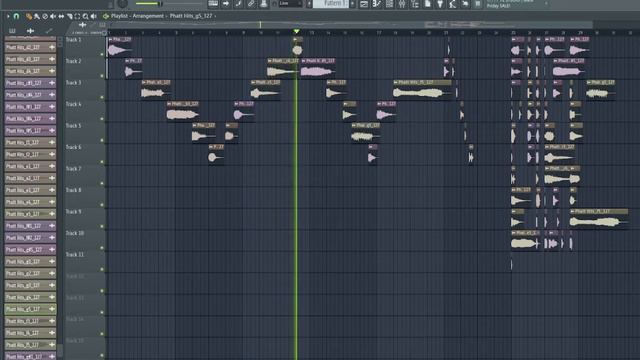Toggle the Track 6 mute LED
Viewport: 640px width, 360px height.
coord(102,162)
